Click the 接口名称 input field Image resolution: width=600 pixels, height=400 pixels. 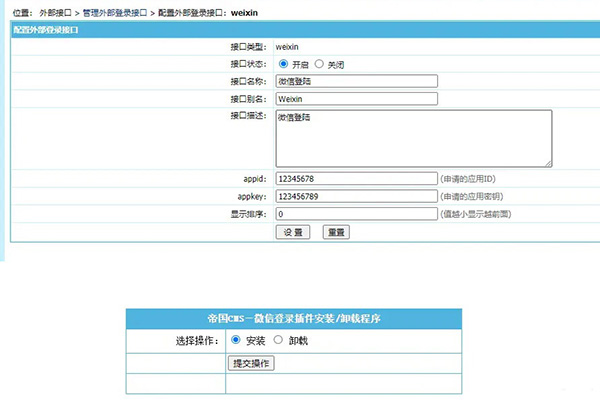356,82
